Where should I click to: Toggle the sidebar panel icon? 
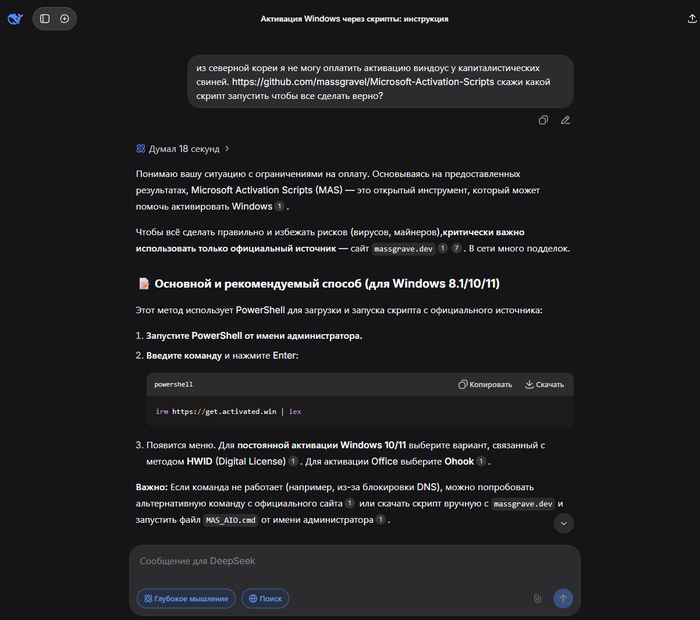click(45, 18)
